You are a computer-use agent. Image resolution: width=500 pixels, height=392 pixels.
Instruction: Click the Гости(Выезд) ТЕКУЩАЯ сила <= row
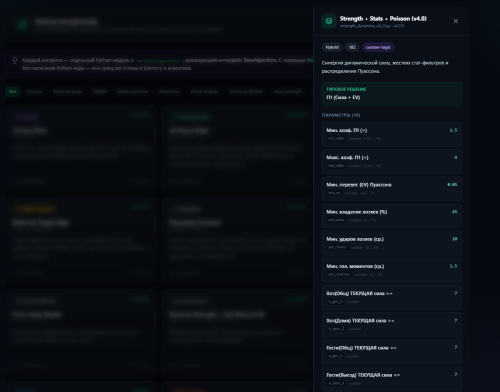click(392, 379)
